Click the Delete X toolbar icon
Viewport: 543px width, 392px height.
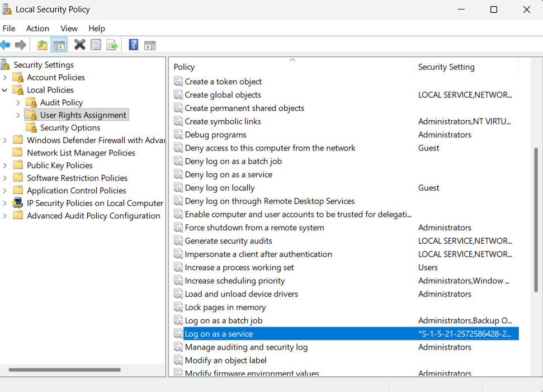79,45
